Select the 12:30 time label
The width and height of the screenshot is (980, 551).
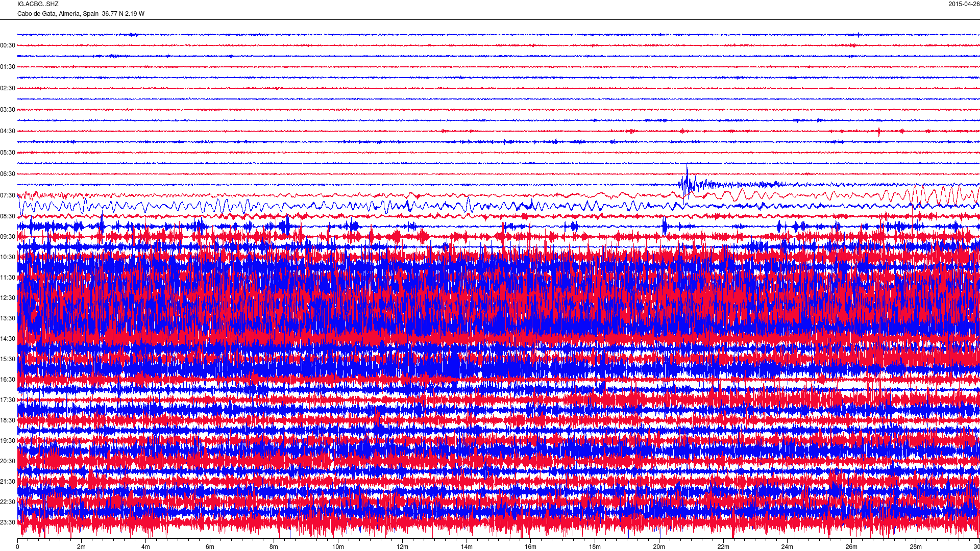(x=8, y=298)
